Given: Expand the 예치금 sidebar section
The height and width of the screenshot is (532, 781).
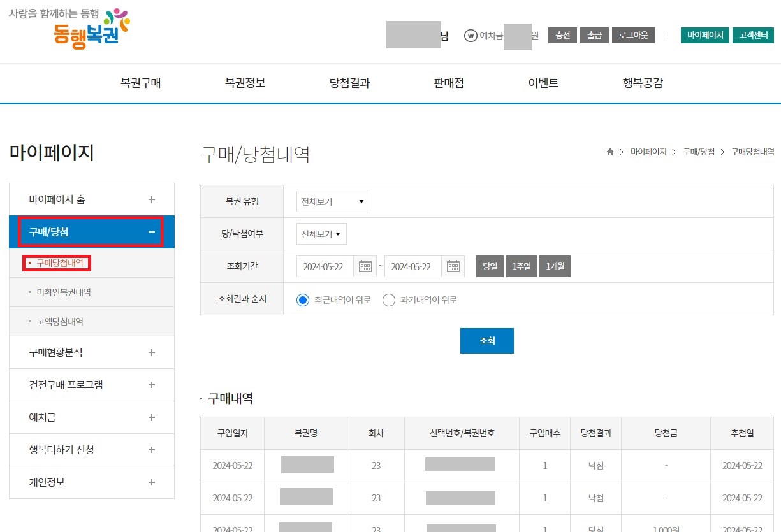Looking at the screenshot, I should [152, 417].
